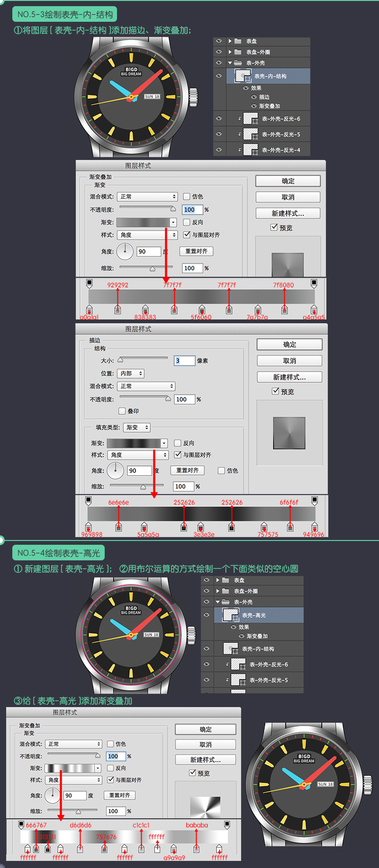This screenshot has height=868, width=379.
Task: Select the 929292 gradient color stop
Action: pos(117,310)
